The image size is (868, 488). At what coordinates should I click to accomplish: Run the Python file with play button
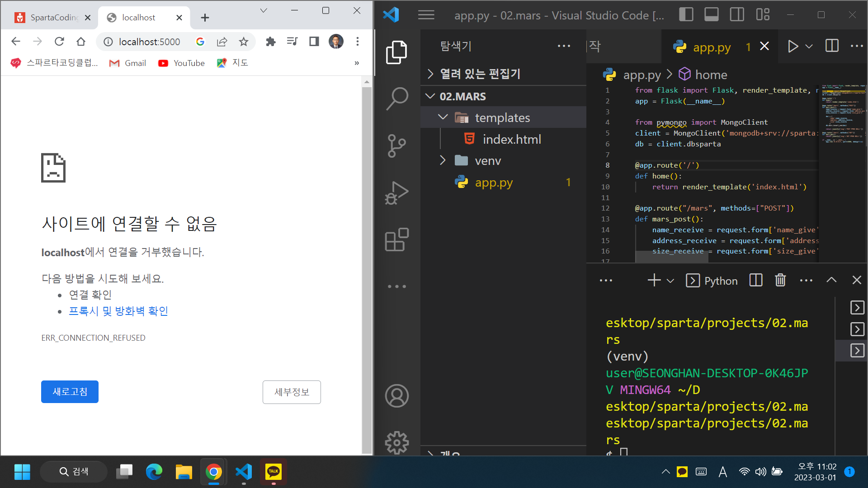tap(793, 46)
